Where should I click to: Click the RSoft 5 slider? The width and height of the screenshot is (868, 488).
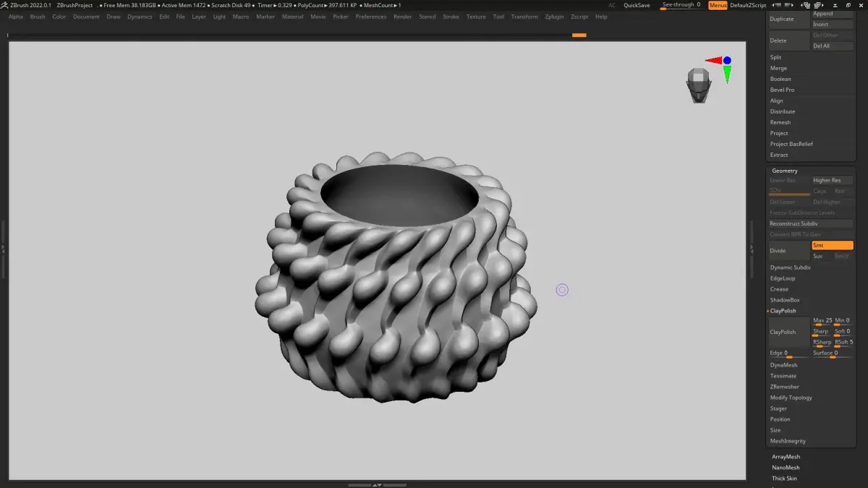point(844,343)
